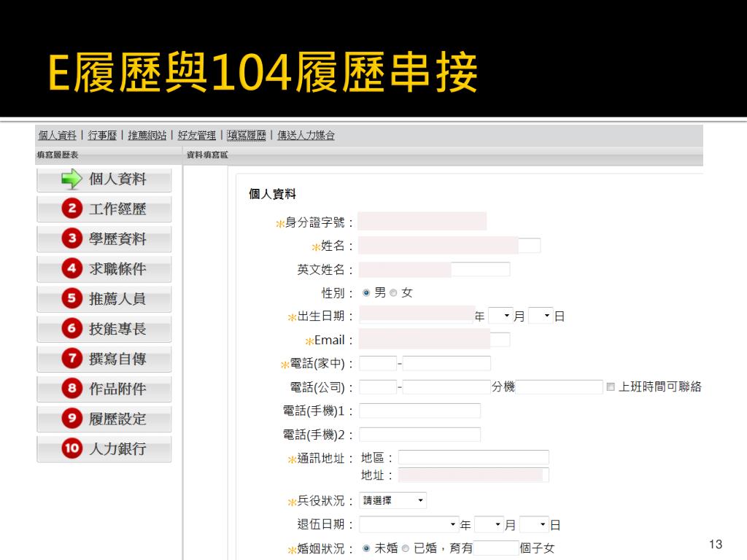Open the 行事曆 link in the top navigation

coord(102,135)
